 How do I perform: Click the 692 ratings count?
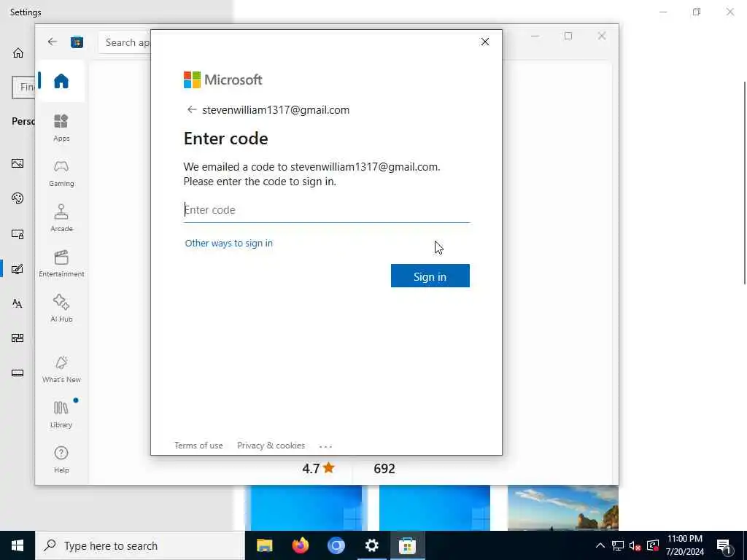(x=384, y=469)
